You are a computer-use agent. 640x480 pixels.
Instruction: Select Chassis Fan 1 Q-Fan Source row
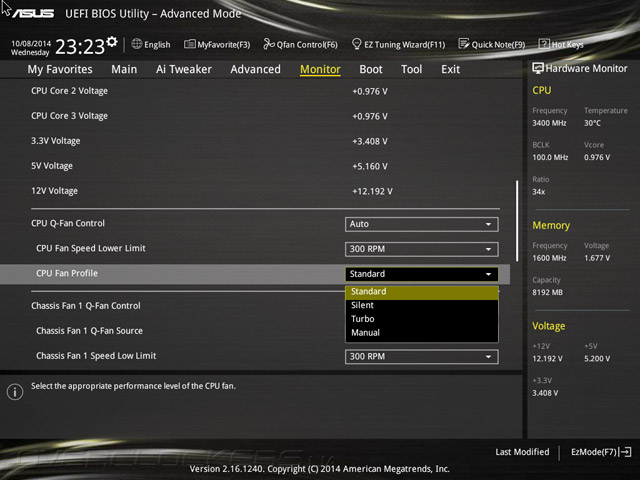255,331
